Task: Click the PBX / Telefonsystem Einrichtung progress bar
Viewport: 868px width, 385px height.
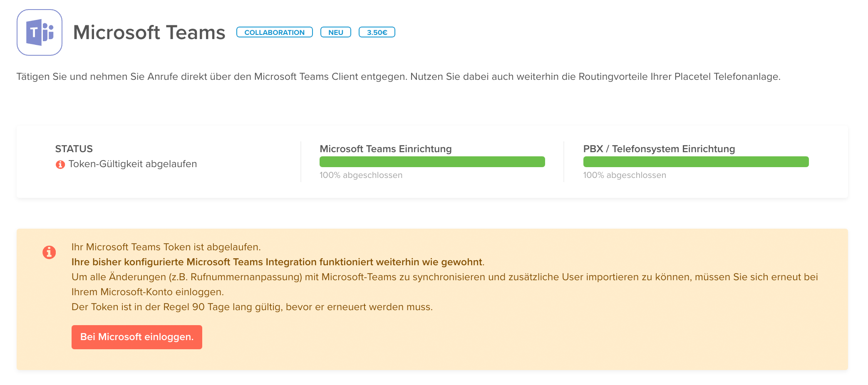Action: (x=696, y=162)
